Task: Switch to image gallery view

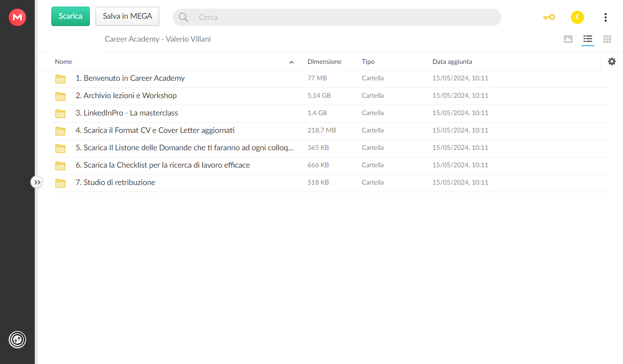Action: tap(568, 39)
